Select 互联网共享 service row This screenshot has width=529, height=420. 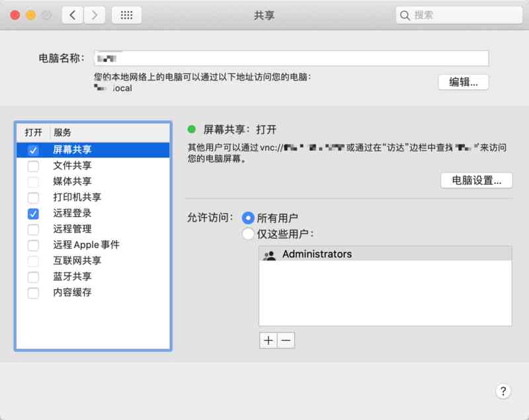[77, 261]
